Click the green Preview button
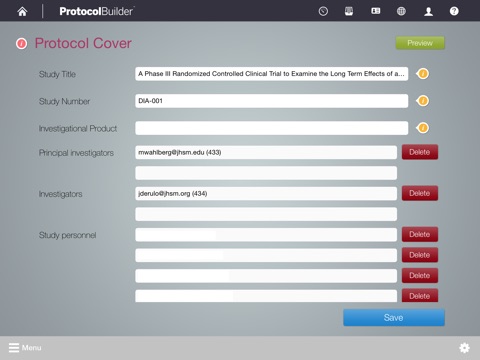 coord(420,43)
